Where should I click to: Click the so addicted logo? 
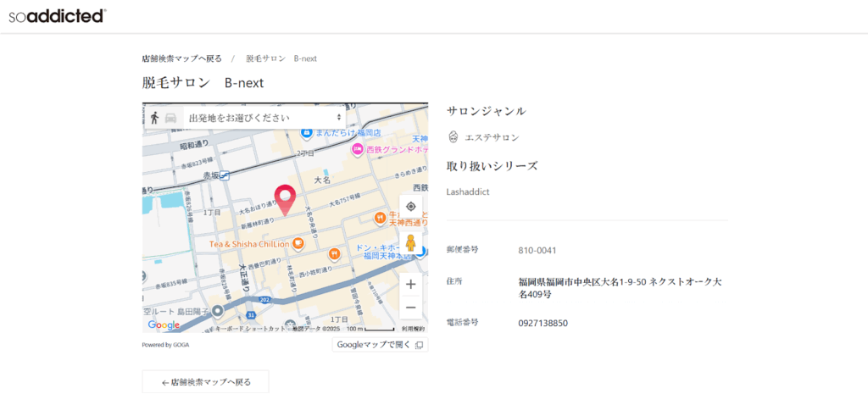click(58, 15)
